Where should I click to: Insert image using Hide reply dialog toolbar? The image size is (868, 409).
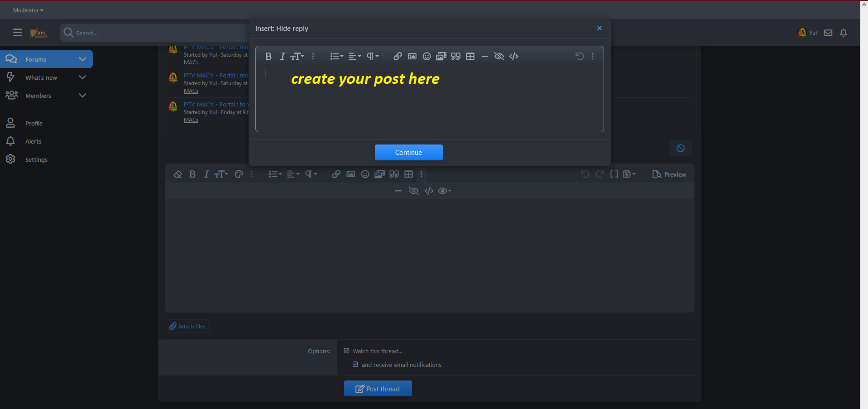[x=412, y=56]
